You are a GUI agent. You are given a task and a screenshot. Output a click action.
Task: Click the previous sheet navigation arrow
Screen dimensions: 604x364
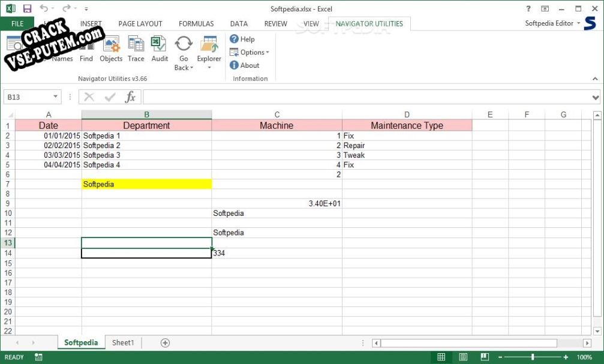tap(17, 342)
